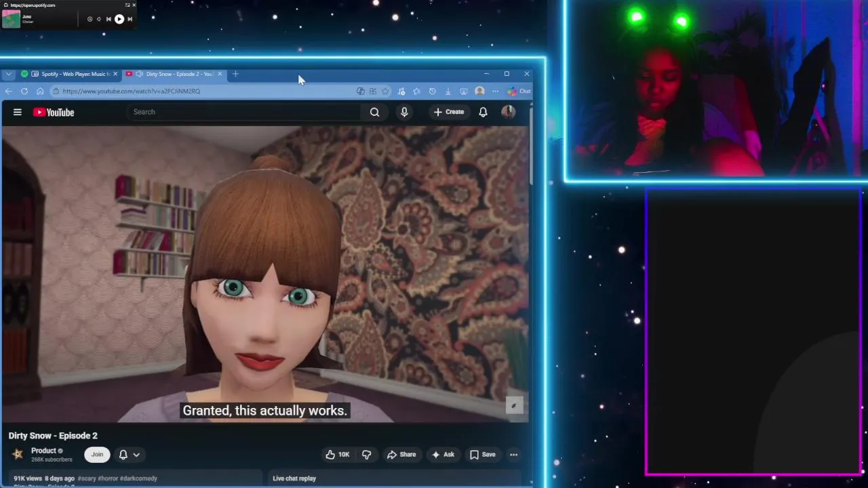The width and height of the screenshot is (868, 488).
Task: Open the browser tab search dropdown
Action: pos(8,74)
